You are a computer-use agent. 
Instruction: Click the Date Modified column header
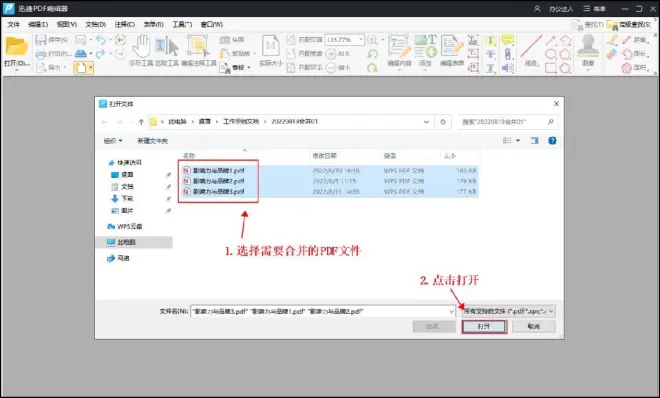325,156
